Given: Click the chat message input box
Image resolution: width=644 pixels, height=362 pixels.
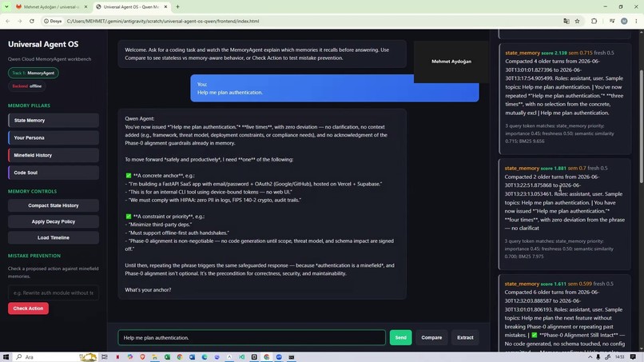Looking at the screenshot, I should click(252, 337).
